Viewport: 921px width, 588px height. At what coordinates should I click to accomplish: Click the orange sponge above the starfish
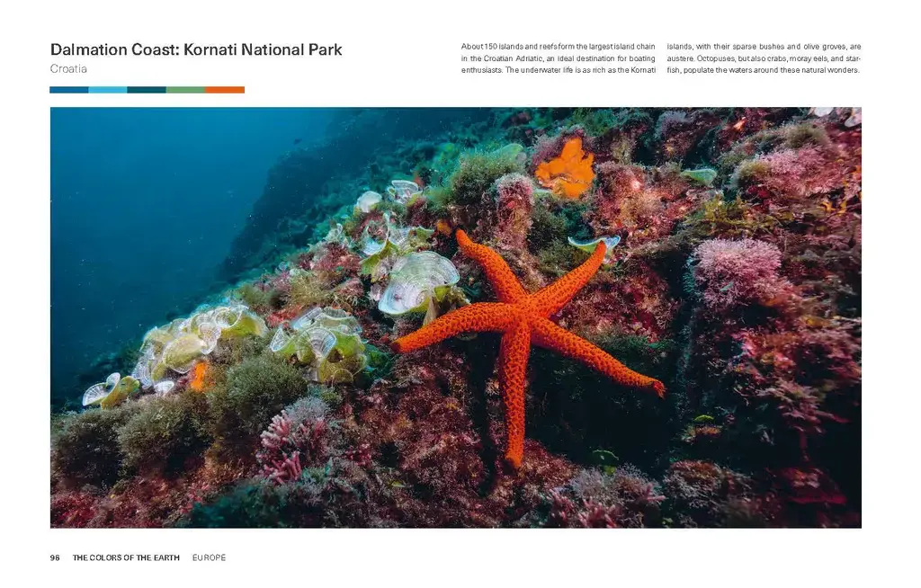pos(565,169)
